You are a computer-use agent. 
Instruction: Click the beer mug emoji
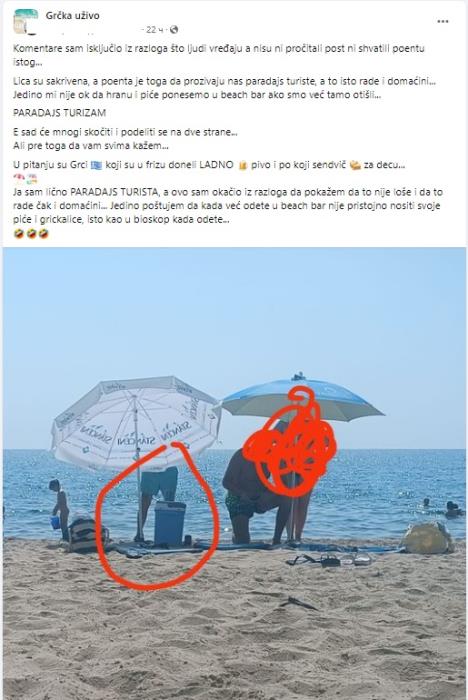click(242, 165)
